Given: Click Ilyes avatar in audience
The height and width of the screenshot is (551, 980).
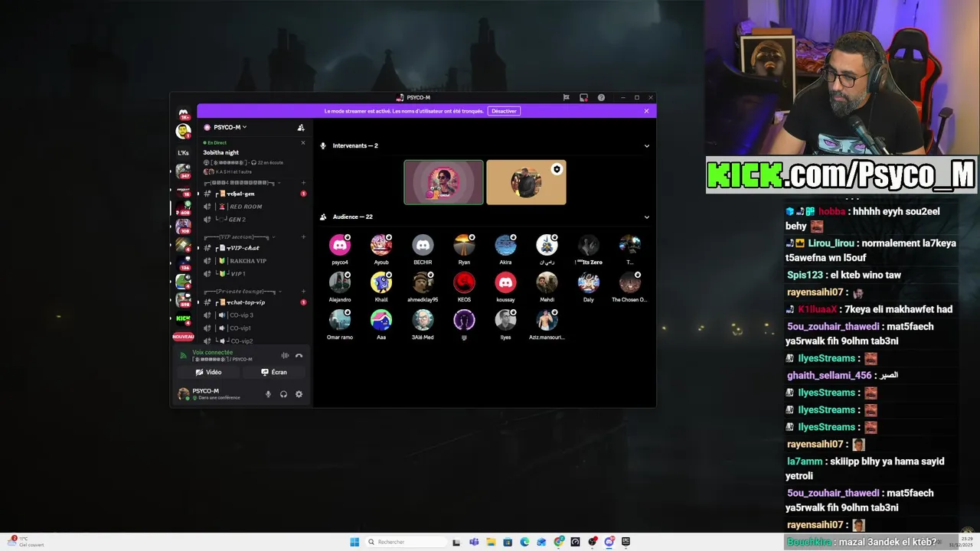Looking at the screenshot, I should (505, 320).
